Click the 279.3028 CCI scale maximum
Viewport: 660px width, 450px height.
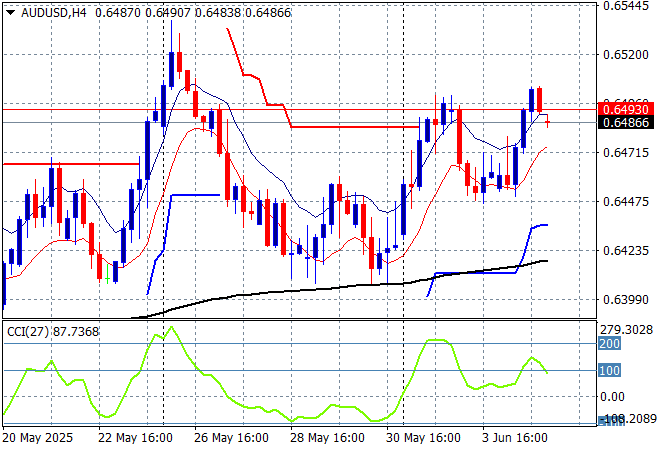(x=629, y=329)
